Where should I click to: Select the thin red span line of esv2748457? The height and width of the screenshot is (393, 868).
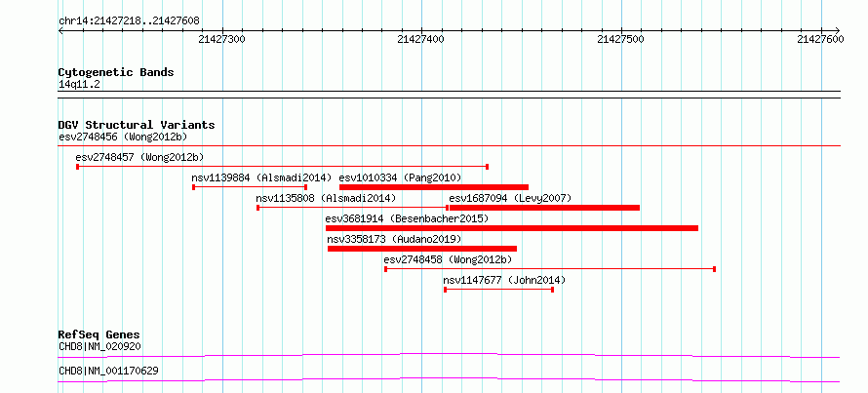pyautogui.click(x=282, y=167)
